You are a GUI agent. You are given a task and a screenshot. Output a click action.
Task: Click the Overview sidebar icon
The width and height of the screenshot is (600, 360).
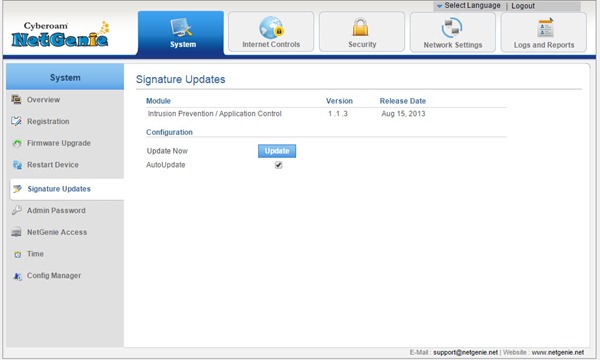pyautogui.click(x=16, y=99)
